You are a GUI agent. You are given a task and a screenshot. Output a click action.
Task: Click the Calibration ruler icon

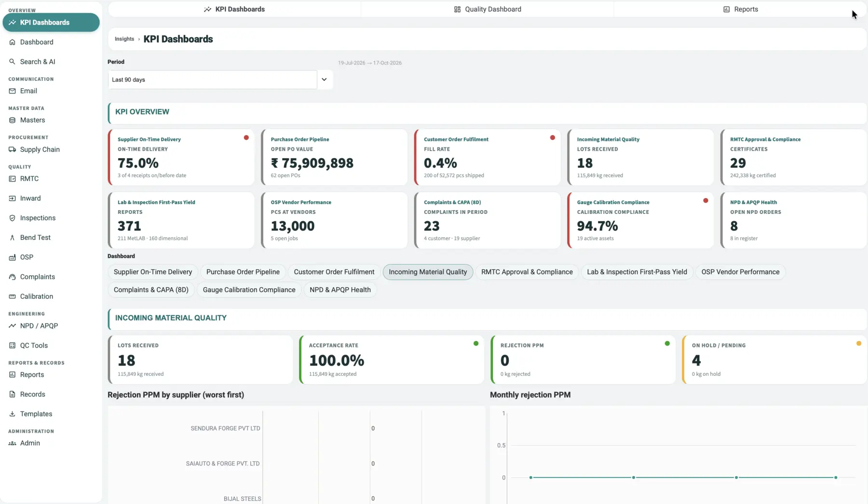point(12,297)
